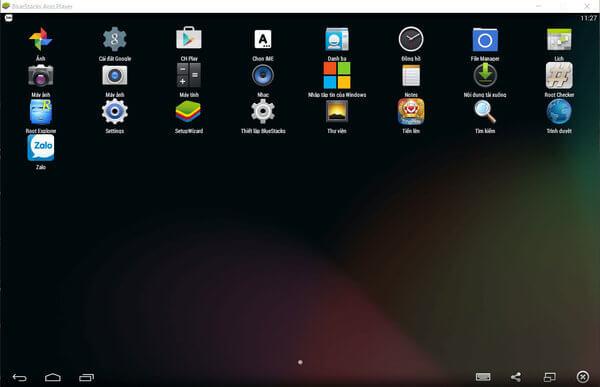This screenshot has width=600, height=387.
Task: Open the recent apps button
Action: [x=86, y=377]
